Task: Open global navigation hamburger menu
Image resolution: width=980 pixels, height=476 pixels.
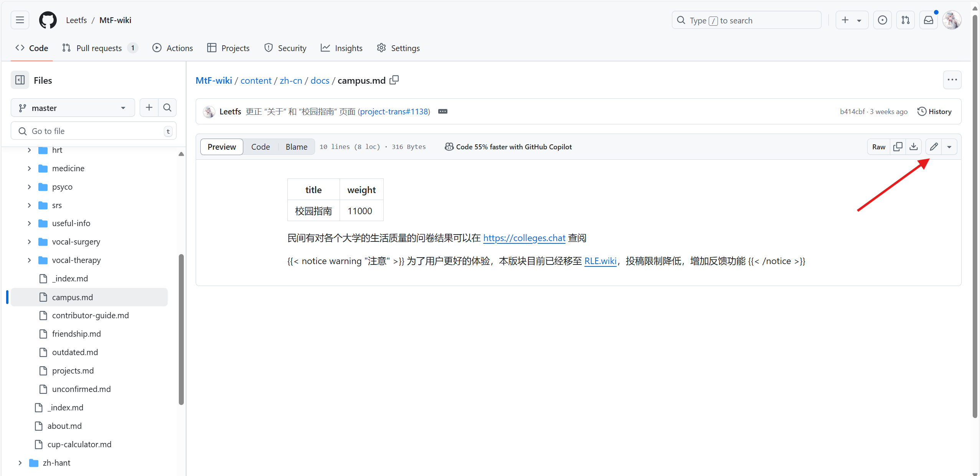Action: (x=20, y=20)
